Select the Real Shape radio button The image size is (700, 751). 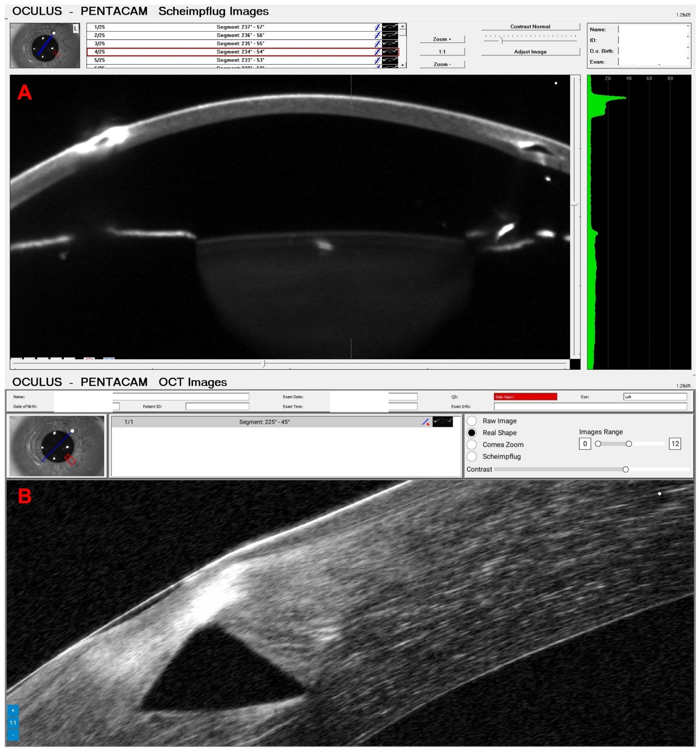[471, 432]
